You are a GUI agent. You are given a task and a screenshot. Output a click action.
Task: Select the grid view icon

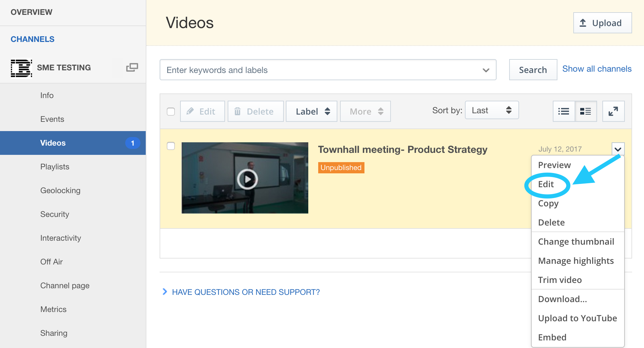(586, 111)
